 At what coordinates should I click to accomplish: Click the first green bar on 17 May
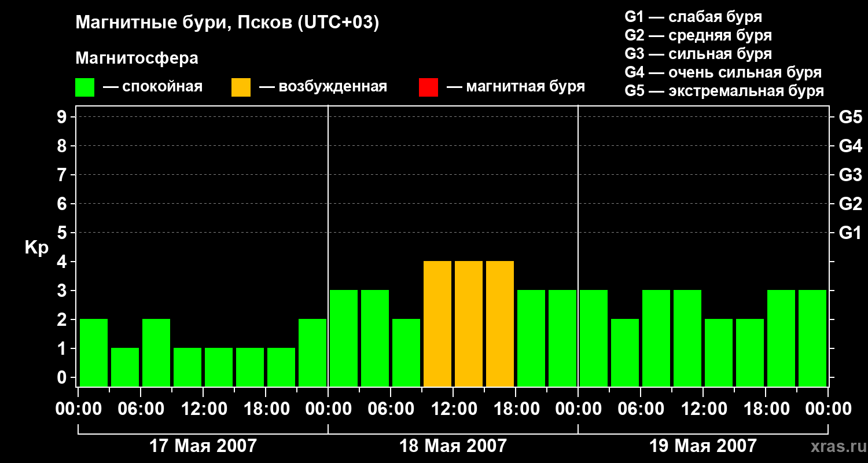94,352
